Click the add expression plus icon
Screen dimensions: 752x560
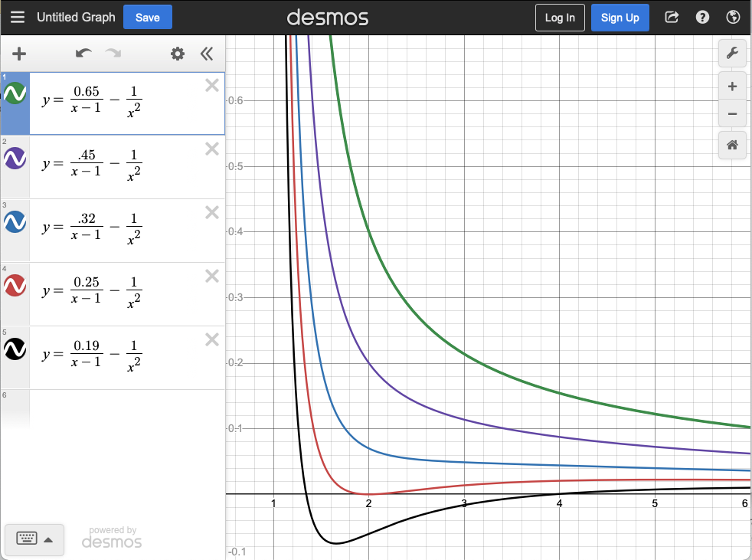pos(19,54)
